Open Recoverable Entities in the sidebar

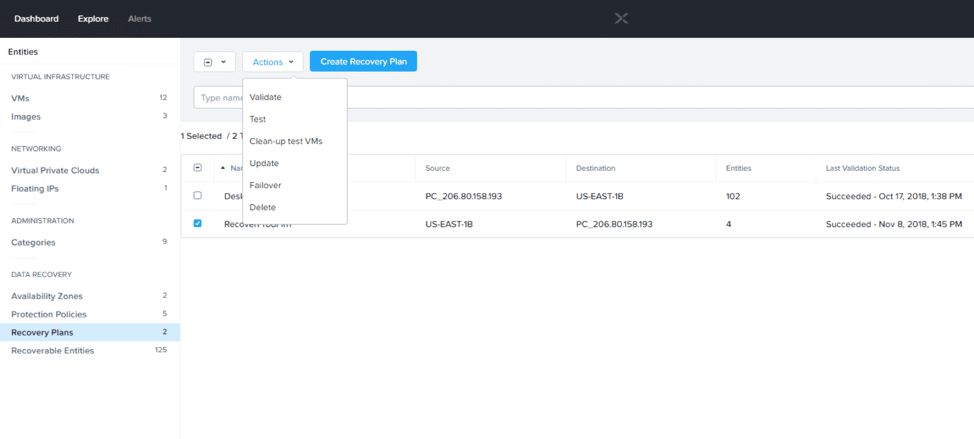pyautogui.click(x=52, y=350)
